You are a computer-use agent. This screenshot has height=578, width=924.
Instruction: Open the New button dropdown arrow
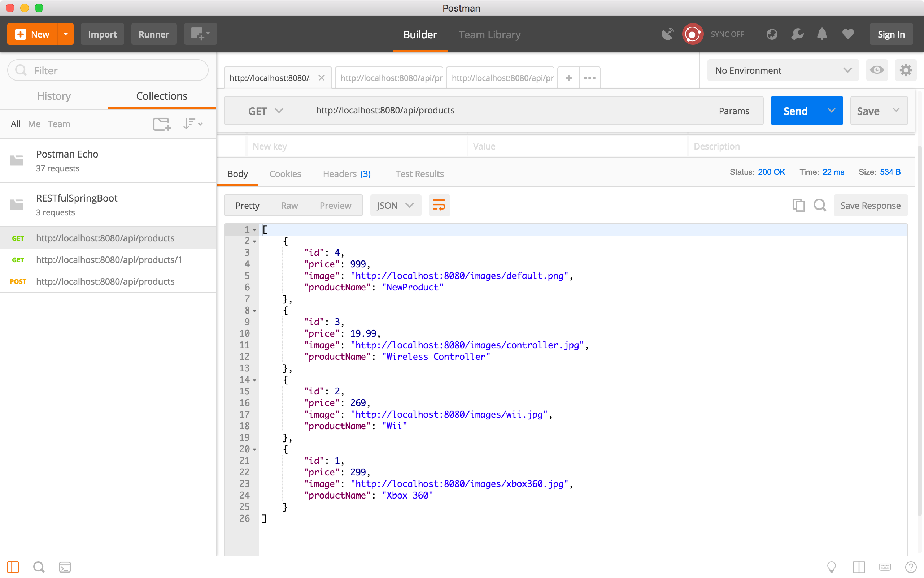[x=66, y=34]
